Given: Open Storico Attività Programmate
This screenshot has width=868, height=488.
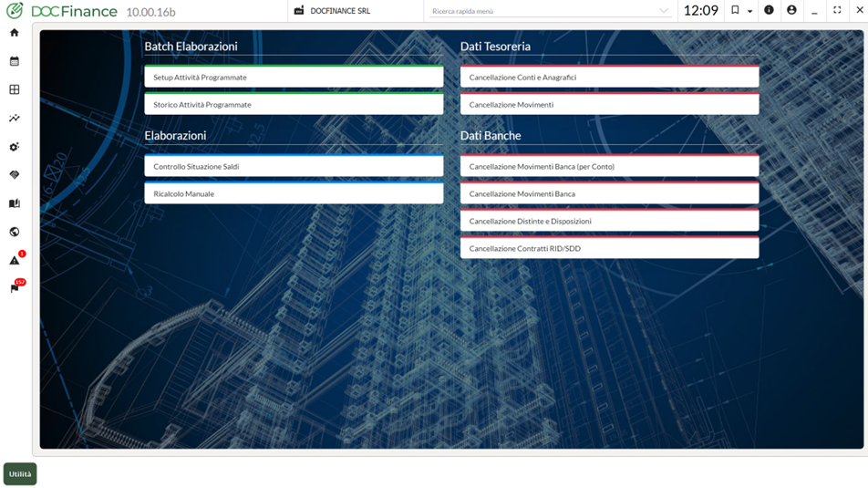Looking at the screenshot, I should 294,104.
